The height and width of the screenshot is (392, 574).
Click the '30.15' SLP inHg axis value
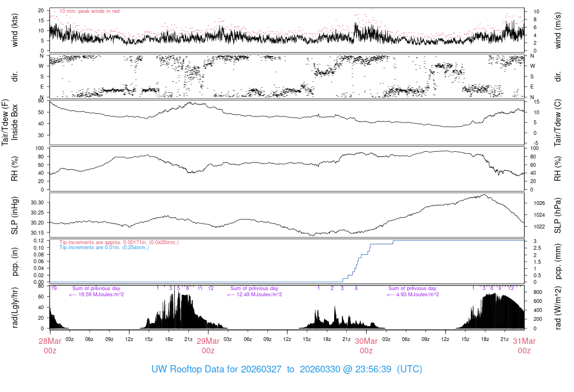coord(38,232)
